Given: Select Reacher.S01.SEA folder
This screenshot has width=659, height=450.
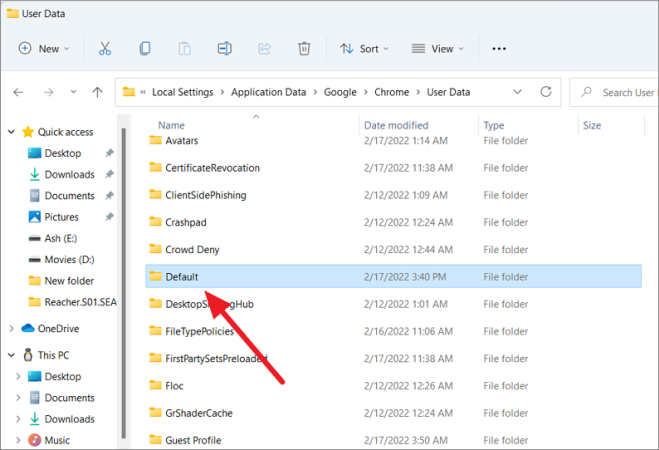Looking at the screenshot, I should [x=80, y=302].
